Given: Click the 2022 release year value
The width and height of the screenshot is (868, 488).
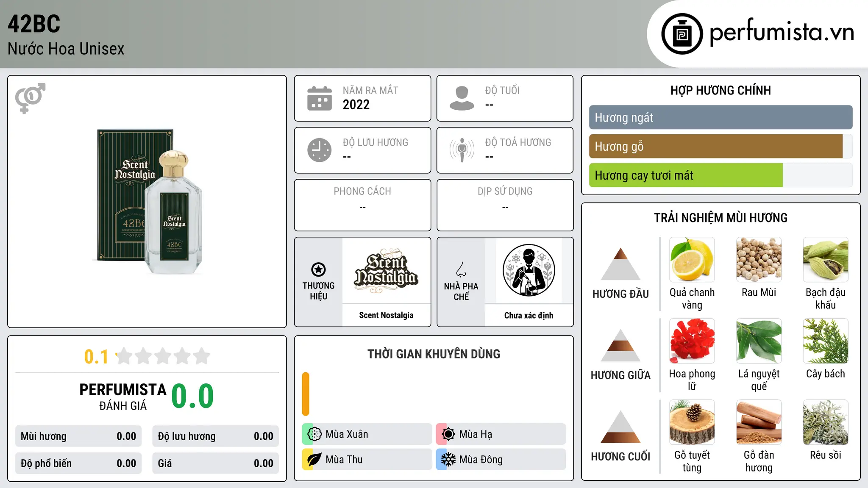Looking at the screenshot, I should (x=356, y=105).
